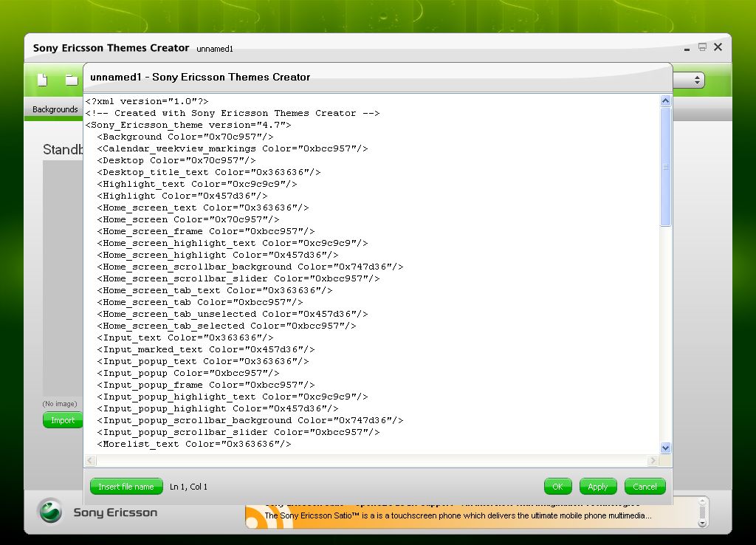The image size is (756, 545).
Task: Click the Input_marked_text line
Action: click(206, 349)
